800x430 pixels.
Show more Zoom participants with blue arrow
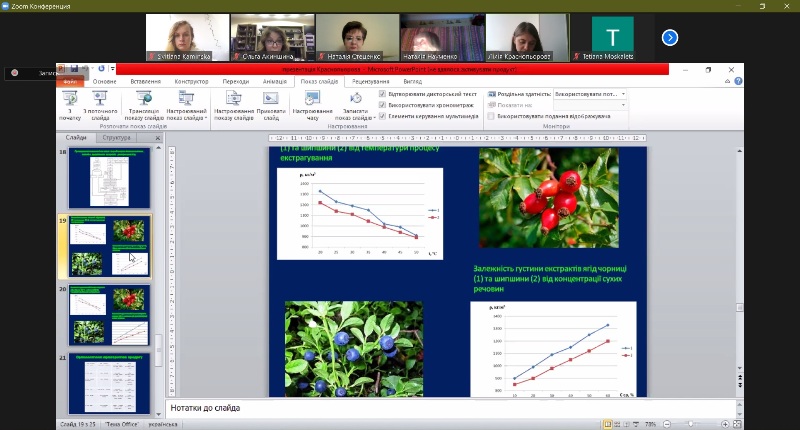click(670, 38)
